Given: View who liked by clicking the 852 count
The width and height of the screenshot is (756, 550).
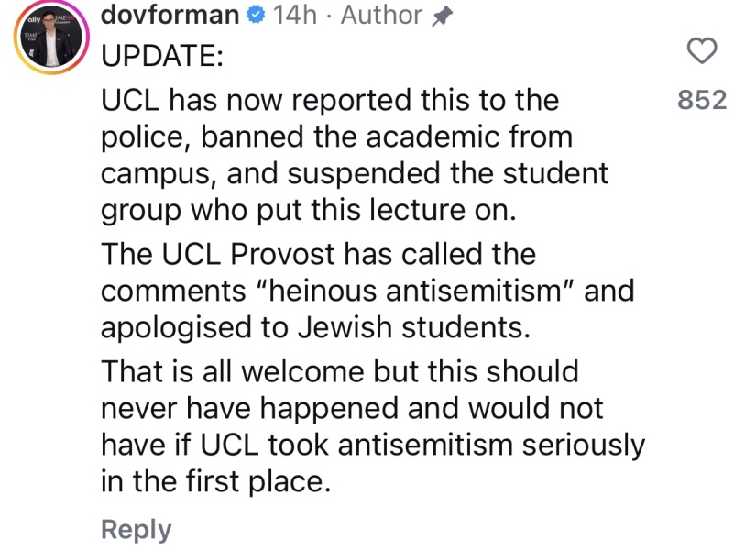Looking at the screenshot, I should (702, 101).
